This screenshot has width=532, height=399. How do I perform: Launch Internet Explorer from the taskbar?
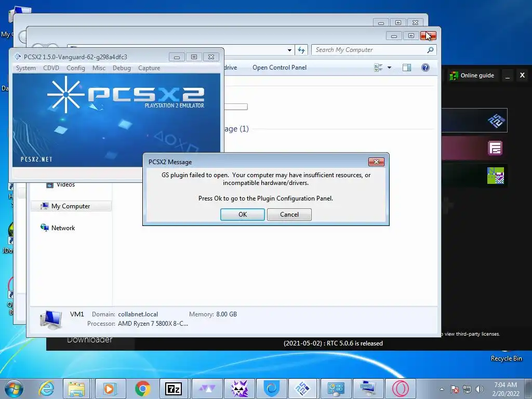click(46, 389)
